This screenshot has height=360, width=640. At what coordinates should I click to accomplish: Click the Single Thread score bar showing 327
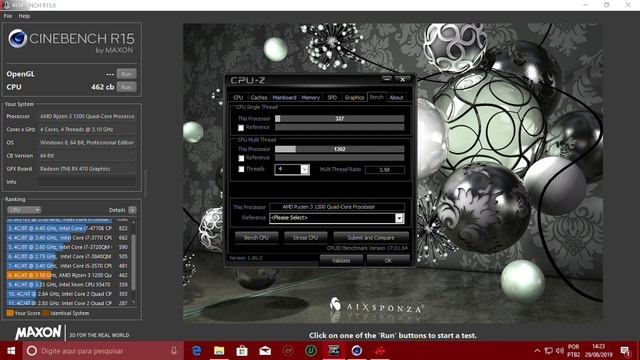[340, 118]
